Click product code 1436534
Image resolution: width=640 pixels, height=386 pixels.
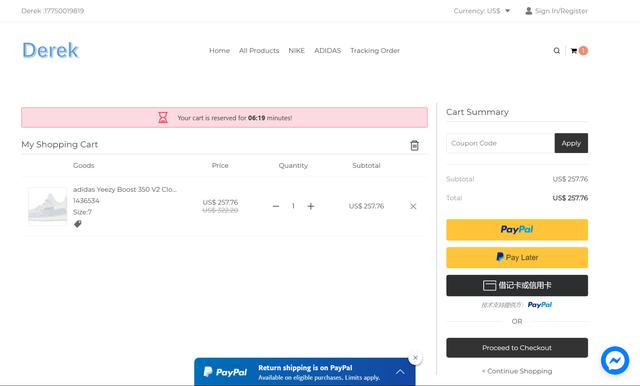click(86, 201)
